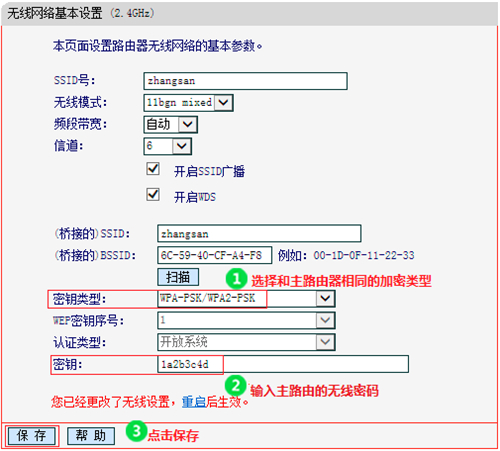Viewport: 500px width, 451px height.
Task: Click the 扫描 scan button
Action: (x=178, y=277)
